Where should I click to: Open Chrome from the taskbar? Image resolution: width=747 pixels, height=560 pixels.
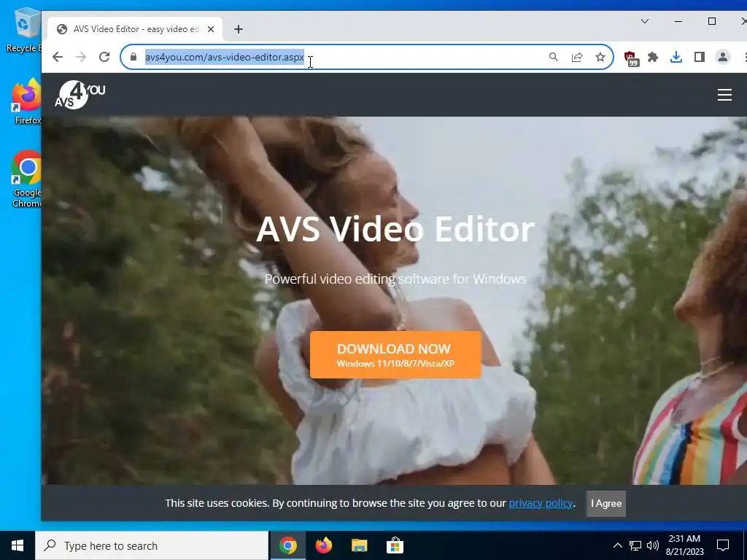coord(287,545)
